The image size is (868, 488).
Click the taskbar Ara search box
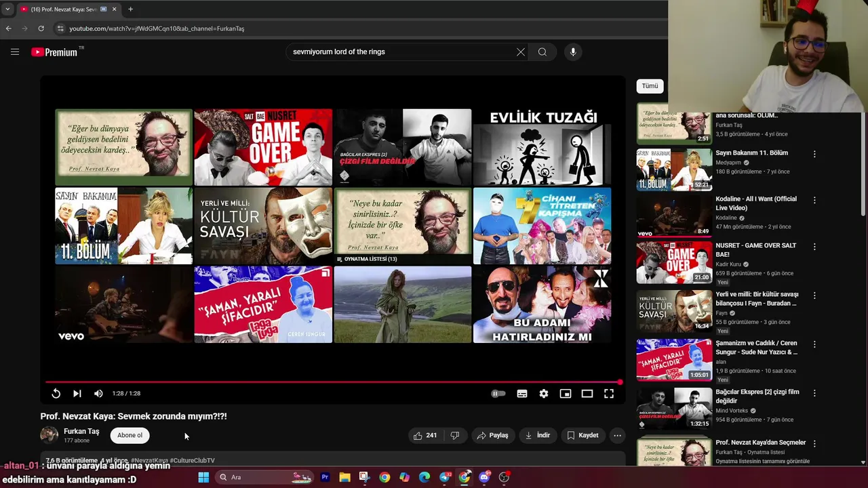pos(265,477)
